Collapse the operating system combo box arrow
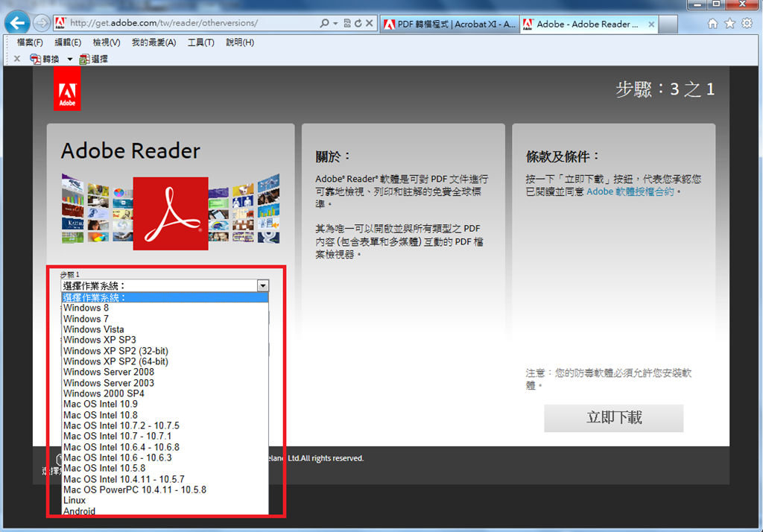Image resolution: width=763 pixels, height=532 pixels. click(263, 285)
